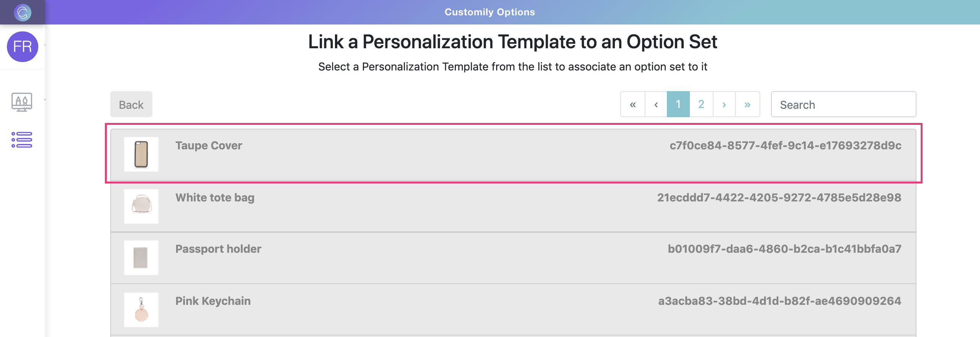
Task: Switch to page 2 in pagination
Action: (x=701, y=104)
